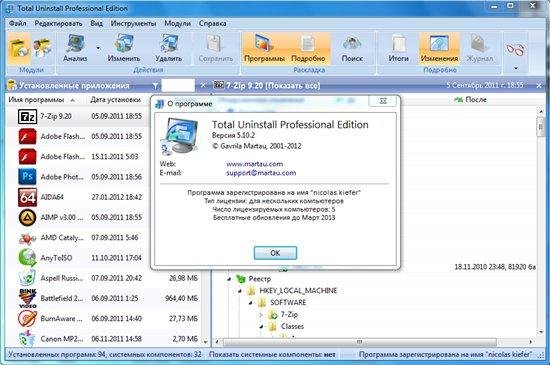Open the Справка menu

pyautogui.click(x=212, y=23)
